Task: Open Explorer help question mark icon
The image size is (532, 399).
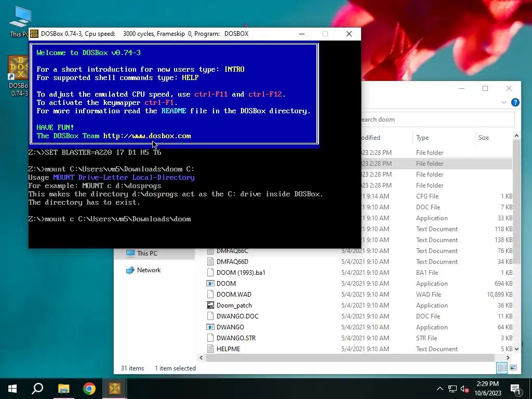Action: click(x=515, y=102)
